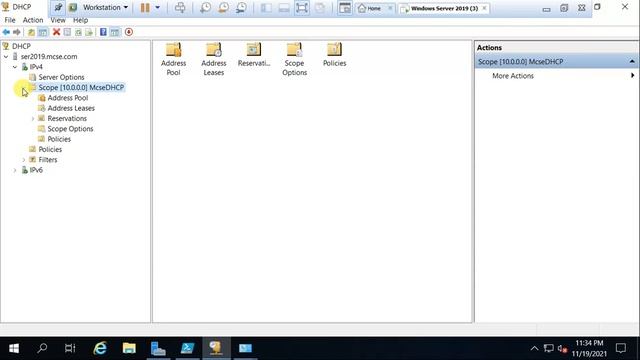Open the Policies icon in the center pane
This screenshot has width=640, height=360.
tap(334, 55)
